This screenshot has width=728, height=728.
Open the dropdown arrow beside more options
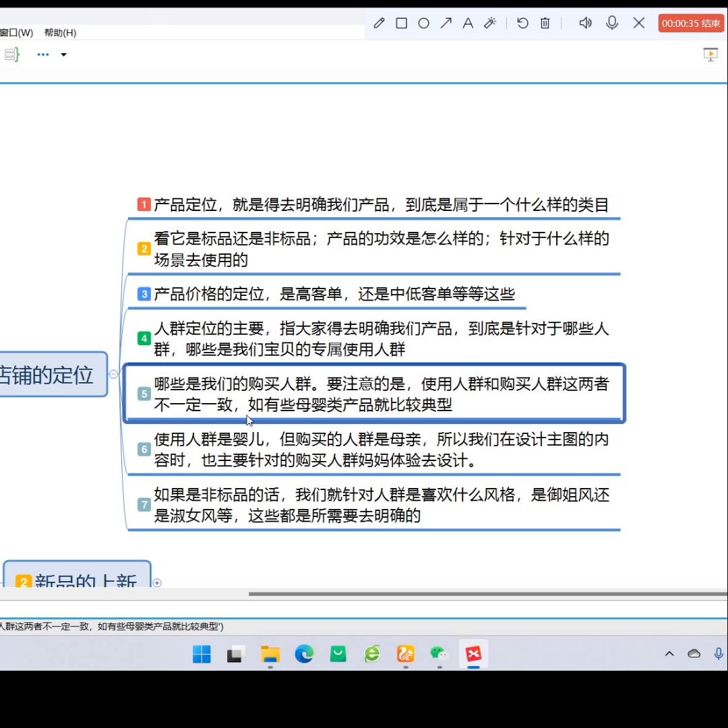[63, 55]
